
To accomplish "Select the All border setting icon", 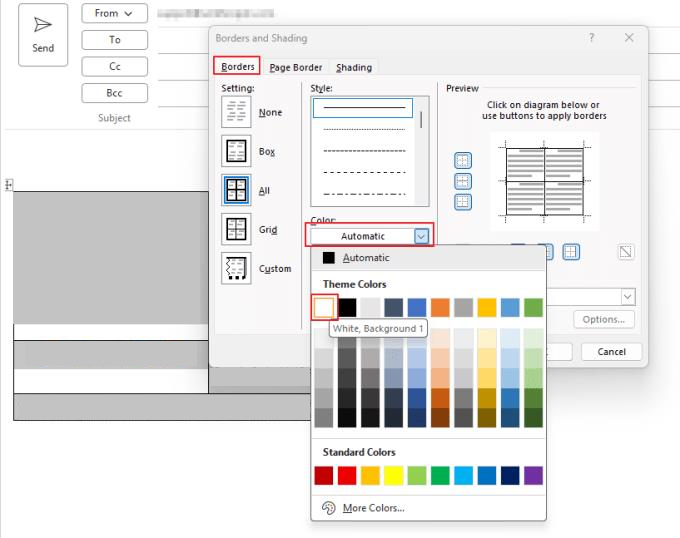I will [x=236, y=190].
